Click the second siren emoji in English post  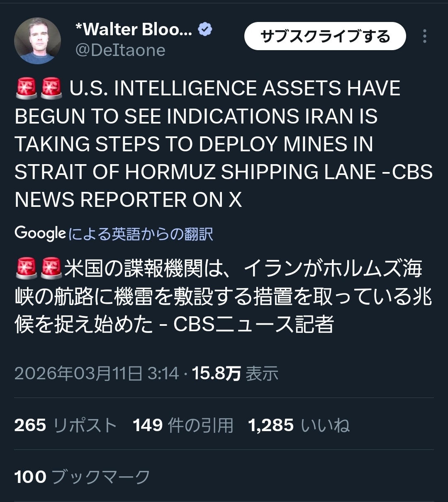click(x=51, y=89)
